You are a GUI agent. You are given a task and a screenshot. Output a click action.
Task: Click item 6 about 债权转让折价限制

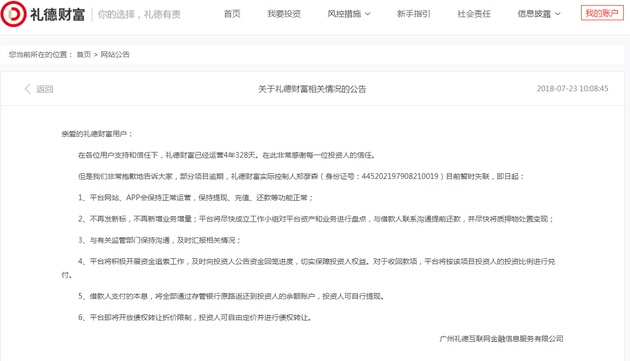(195, 318)
